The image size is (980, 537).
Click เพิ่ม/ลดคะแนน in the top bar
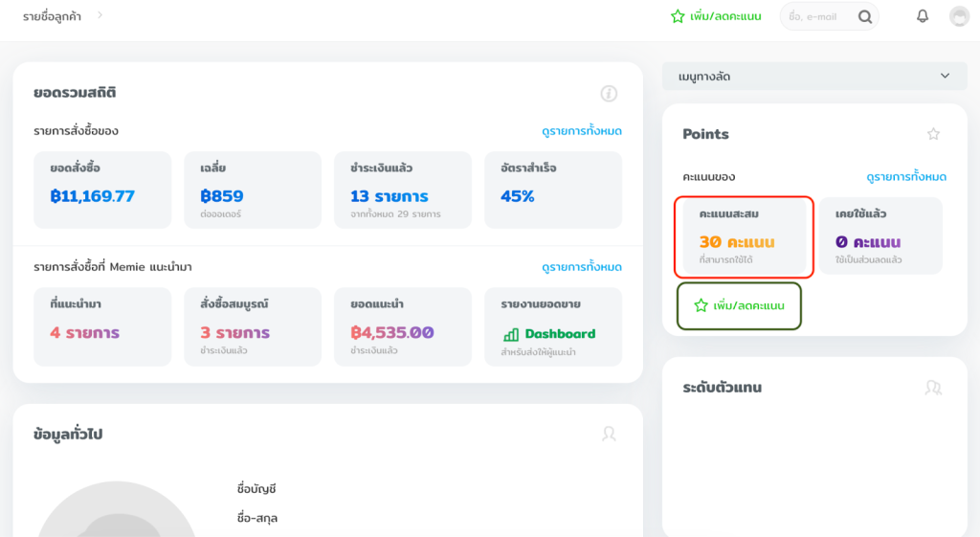pyautogui.click(x=716, y=16)
